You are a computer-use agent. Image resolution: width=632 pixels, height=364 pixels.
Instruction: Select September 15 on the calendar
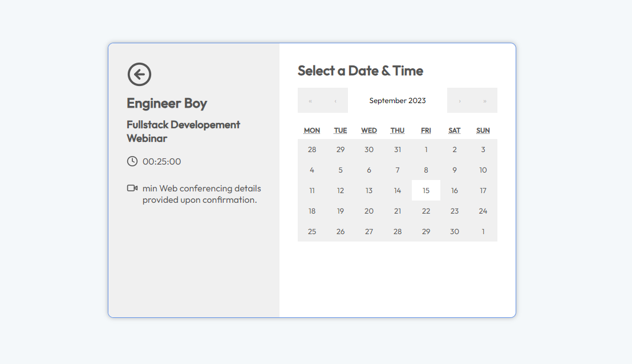(426, 190)
